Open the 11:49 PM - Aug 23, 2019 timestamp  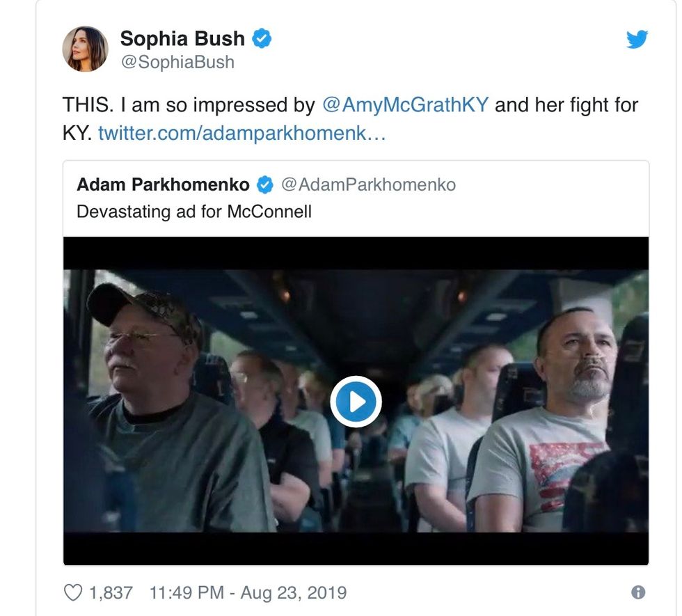click(x=248, y=592)
